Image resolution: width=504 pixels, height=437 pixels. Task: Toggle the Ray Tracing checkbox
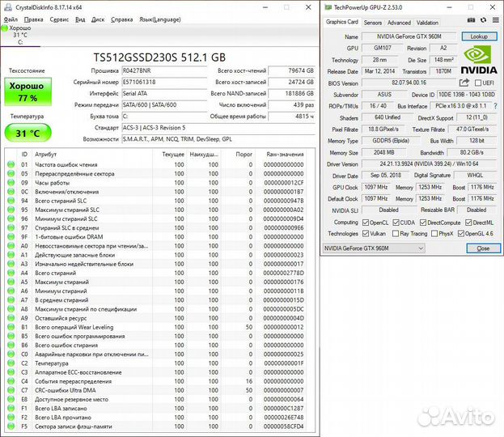pyautogui.click(x=396, y=233)
